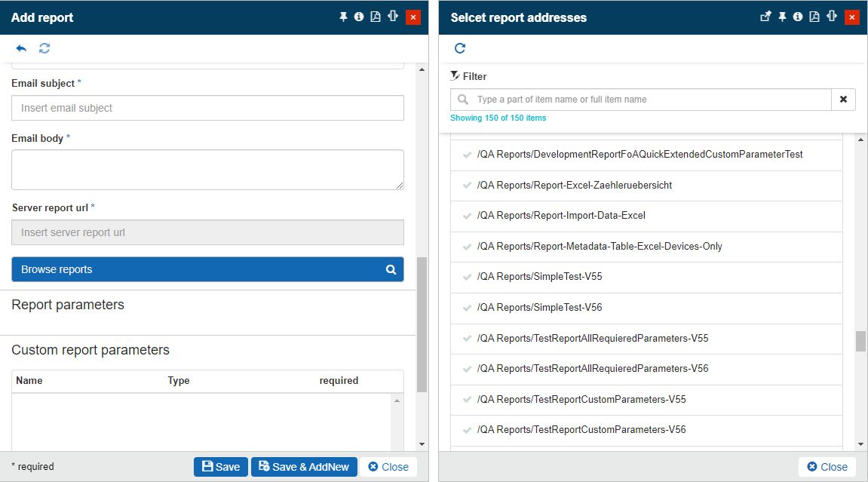The image size is (868, 482).
Task: Adjust Add report panel width icon
Action: click(x=392, y=16)
